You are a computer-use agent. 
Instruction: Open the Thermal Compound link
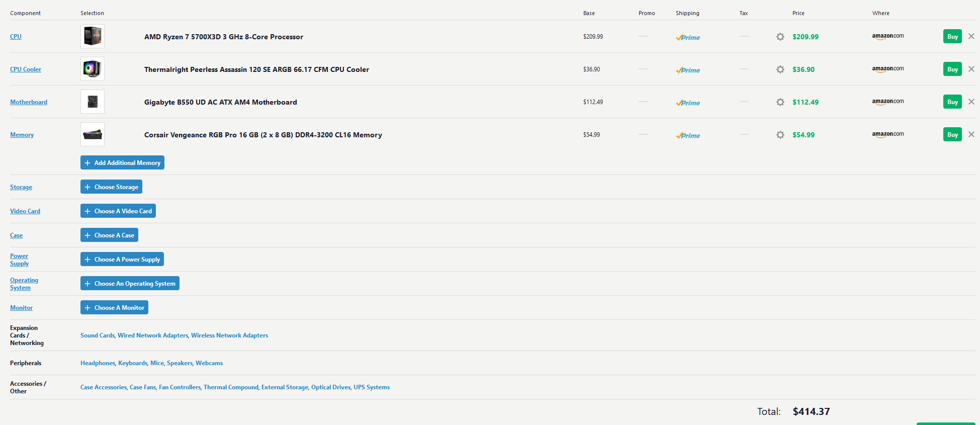pos(231,387)
